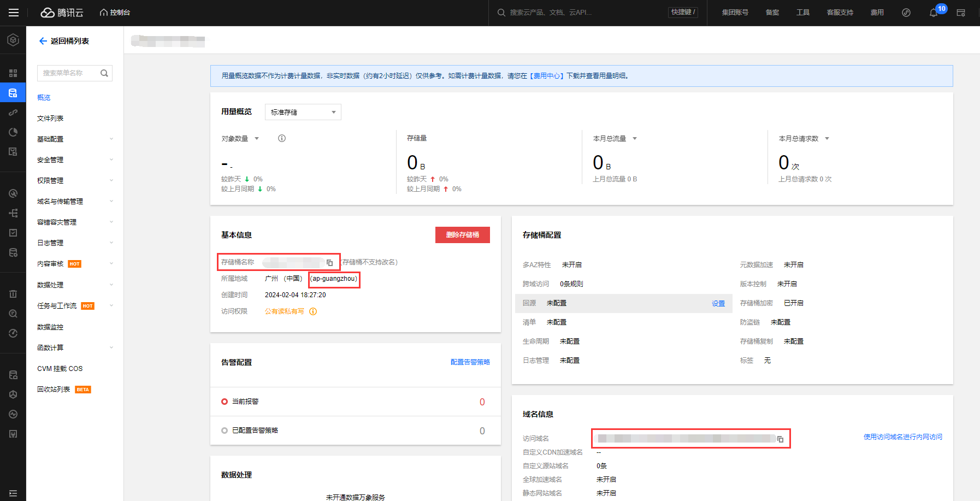Copy the bucket name with copy icon

tap(329, 263)
